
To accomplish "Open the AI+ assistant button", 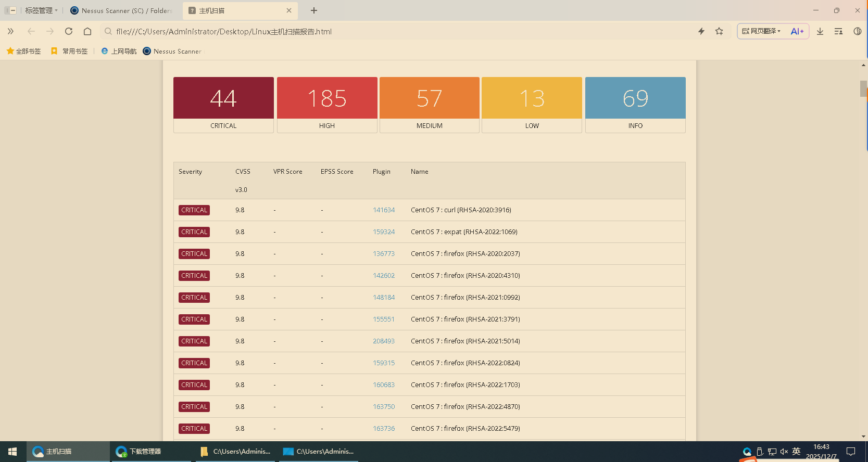I will pos(797,31).
